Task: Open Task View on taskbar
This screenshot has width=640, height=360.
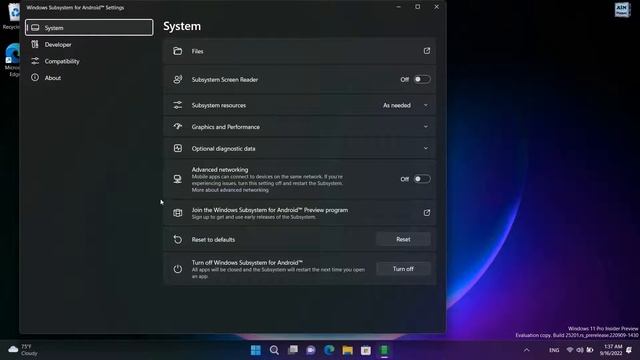Action: pos(293,350)
